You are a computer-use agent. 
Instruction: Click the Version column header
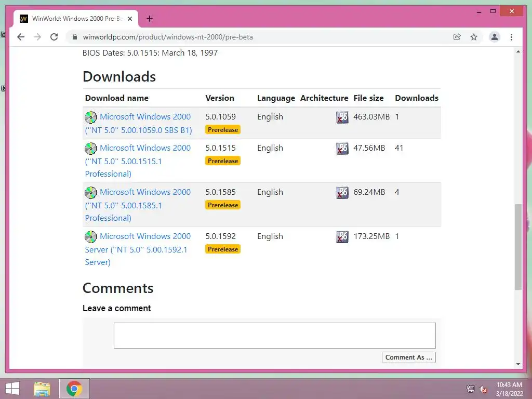pyautogui.click(x=220, y=98)
